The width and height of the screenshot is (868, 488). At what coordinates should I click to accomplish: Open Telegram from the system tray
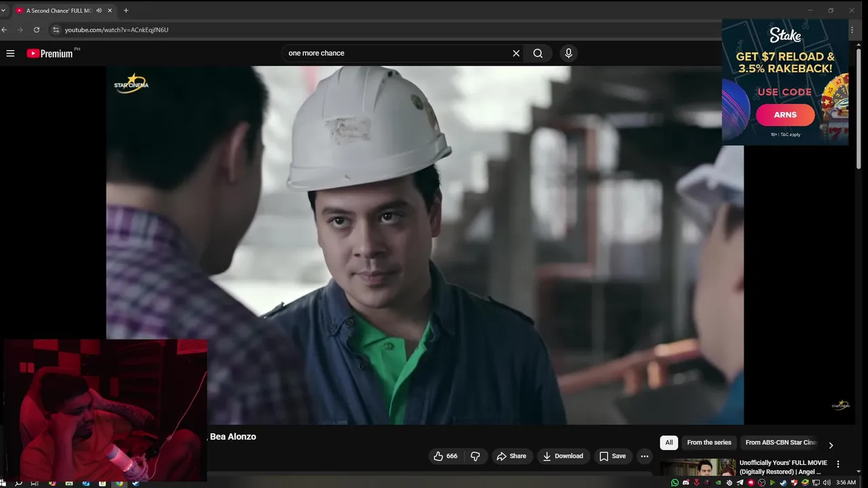pos(740,483)
